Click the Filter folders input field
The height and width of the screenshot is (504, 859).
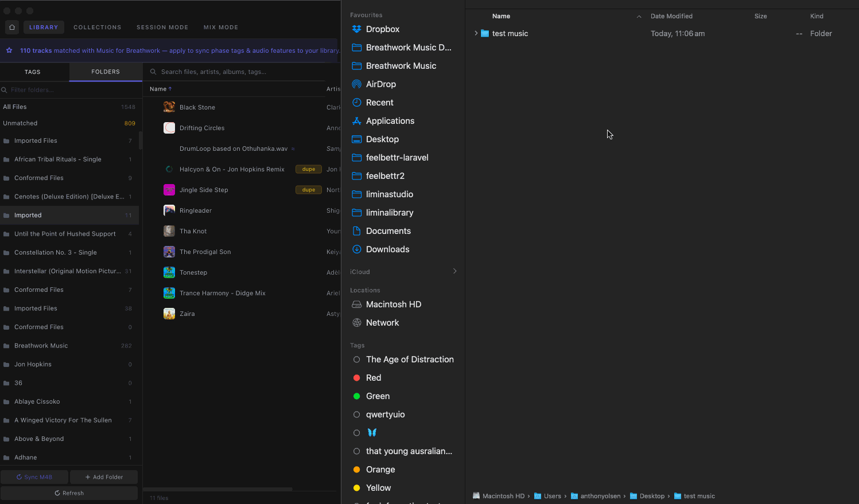(x=71, y=89)
